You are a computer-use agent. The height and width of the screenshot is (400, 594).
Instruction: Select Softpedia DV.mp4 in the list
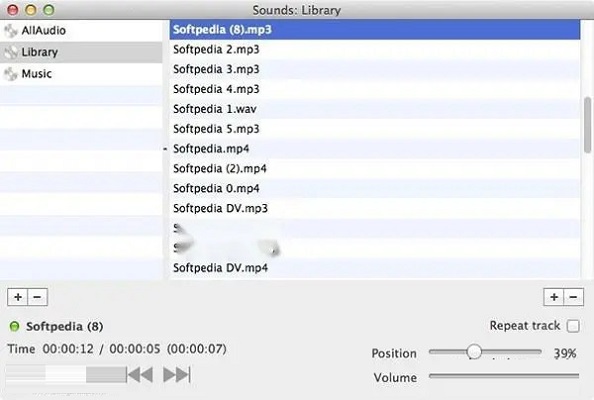375,268
